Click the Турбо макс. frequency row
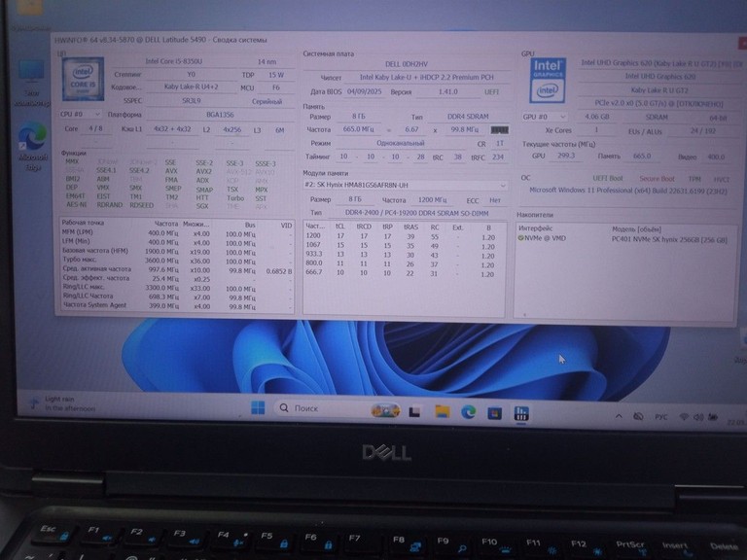747x560 pixels. (x=177, y=261)
